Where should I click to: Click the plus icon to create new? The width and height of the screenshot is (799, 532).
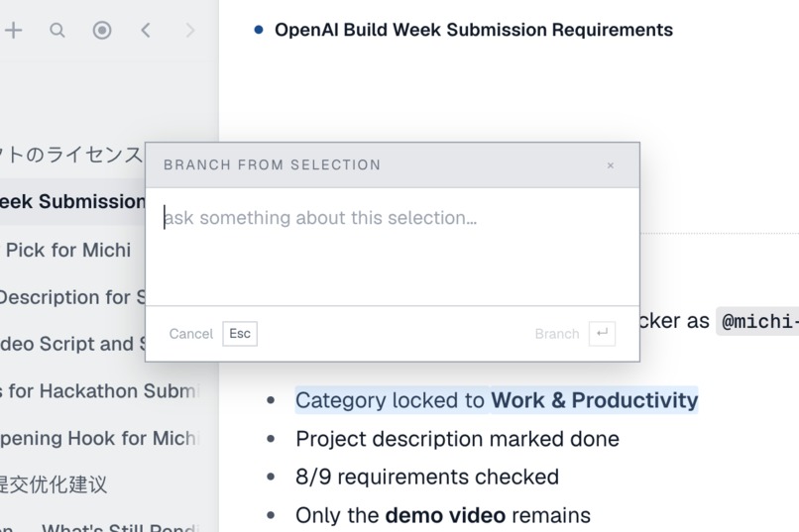[x=14, y=31]
